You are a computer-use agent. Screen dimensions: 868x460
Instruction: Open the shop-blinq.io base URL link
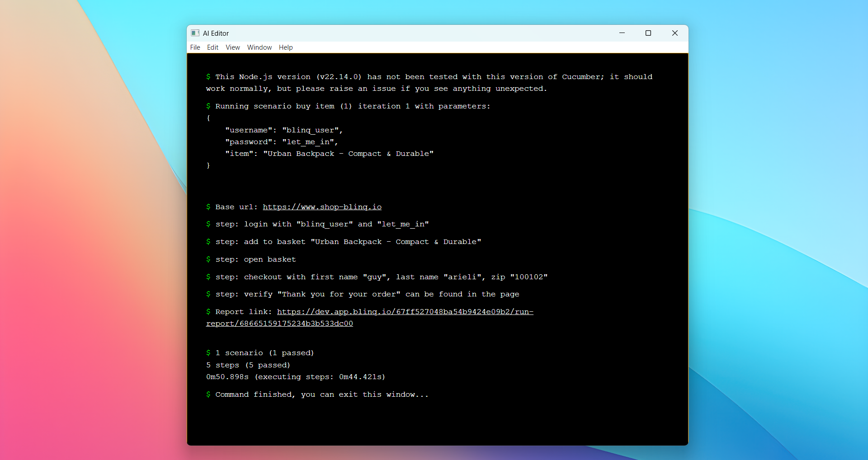[322, 207]
